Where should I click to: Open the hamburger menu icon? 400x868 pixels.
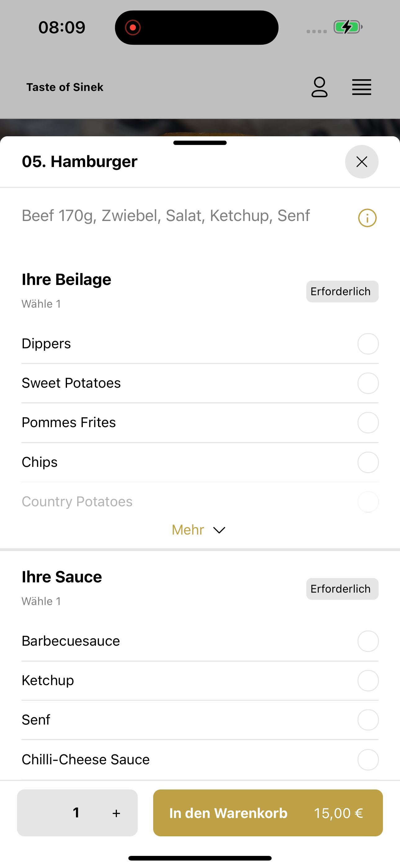click(x=362, y=87)
